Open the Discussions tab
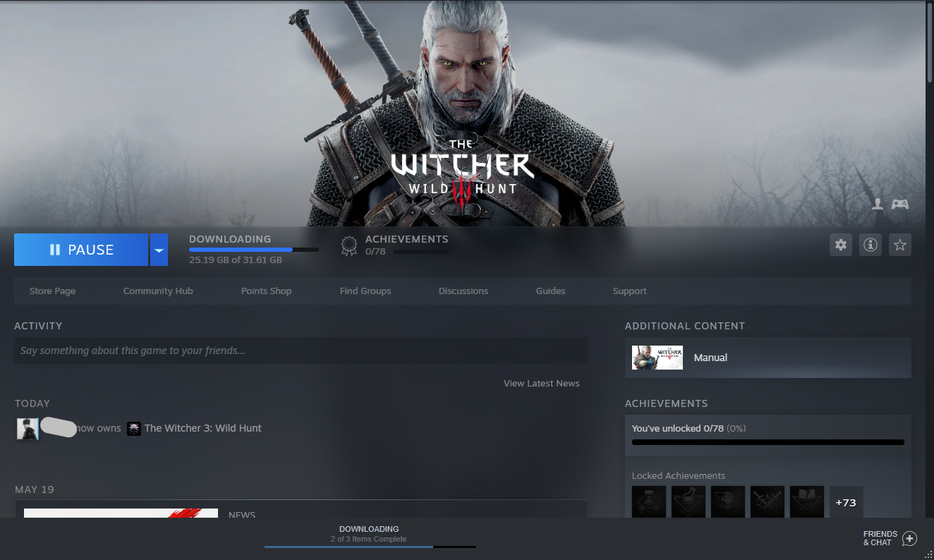This screenshot has height=560, width=934. (463, 291)
